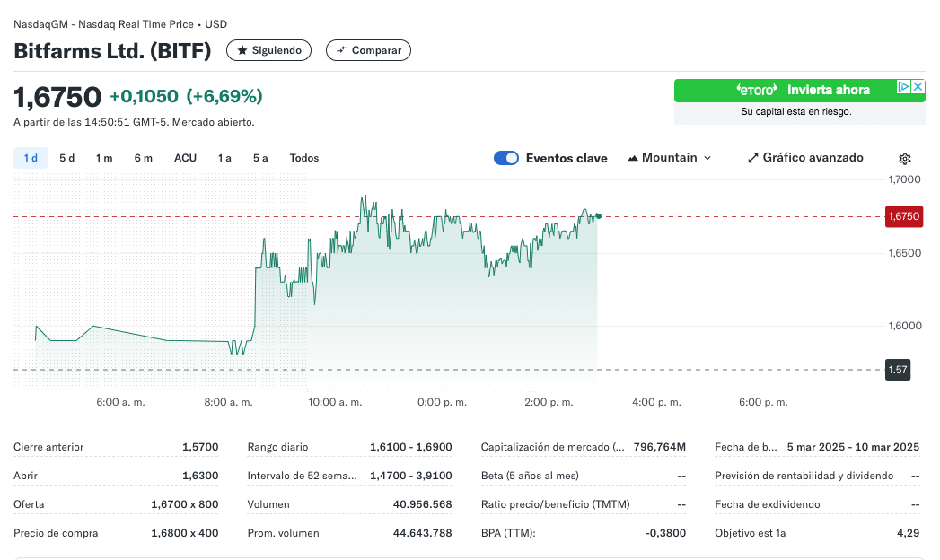Screen dimensions: 940x560
Task: Click the date range 5 mar 2025 - 10 mar 2025
Action: point(853,447)
